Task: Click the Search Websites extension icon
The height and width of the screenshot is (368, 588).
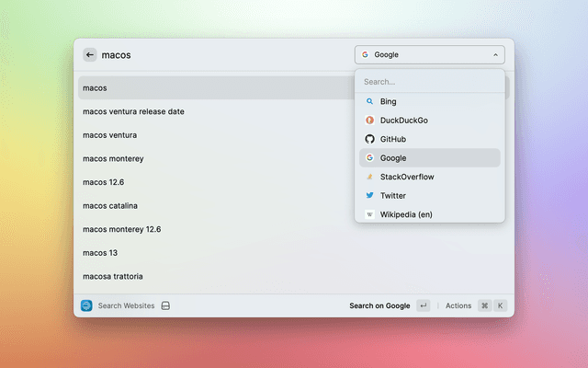Action: (x=86, y=305)
